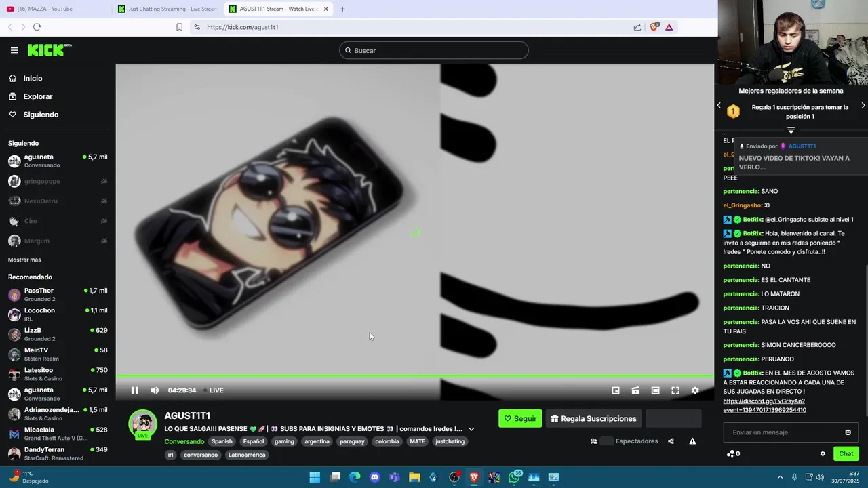The image size is (868, 488).
Task: Pause the live stream video
Action: [x=134, y=390]
